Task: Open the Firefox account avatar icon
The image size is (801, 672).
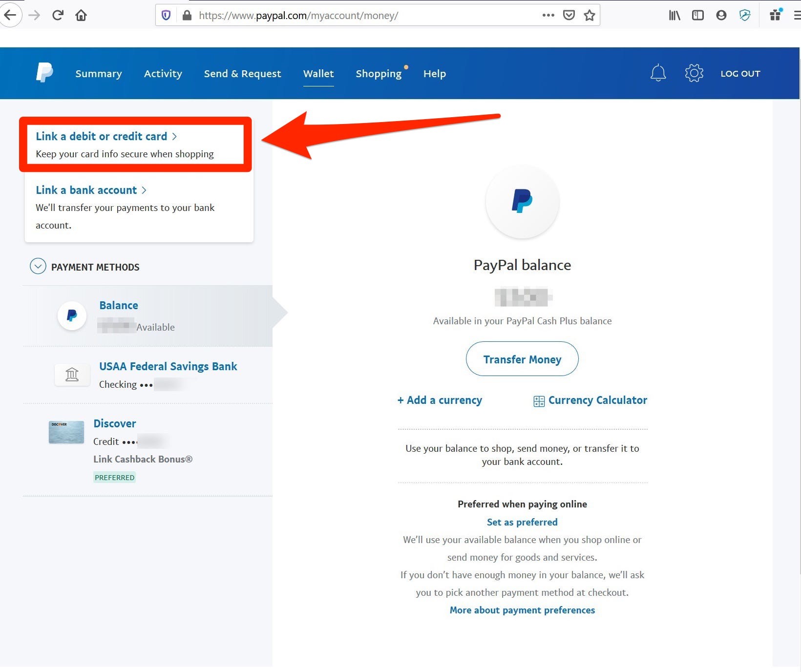Action: pyautogui.click(x=721, y=15)
